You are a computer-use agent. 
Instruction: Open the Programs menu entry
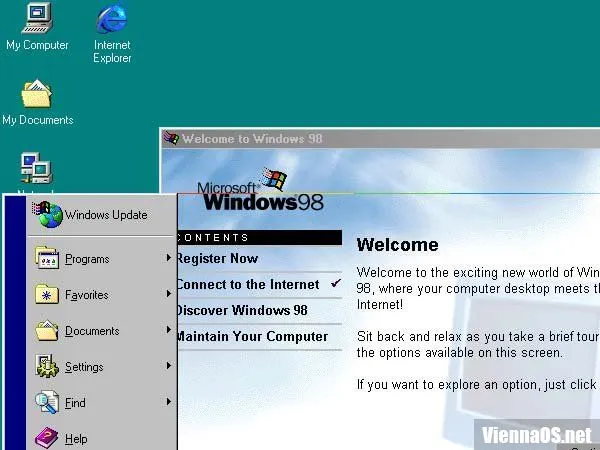click(102, 259)
